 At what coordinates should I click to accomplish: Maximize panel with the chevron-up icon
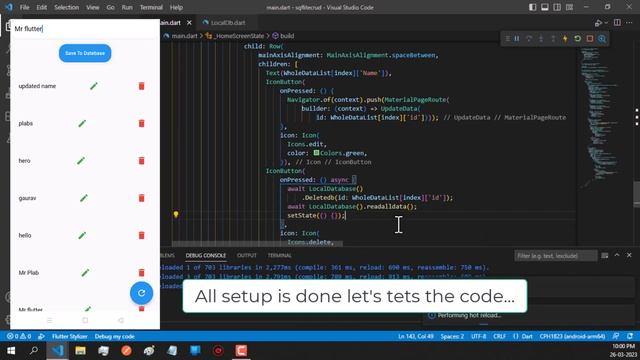[617, 255]
